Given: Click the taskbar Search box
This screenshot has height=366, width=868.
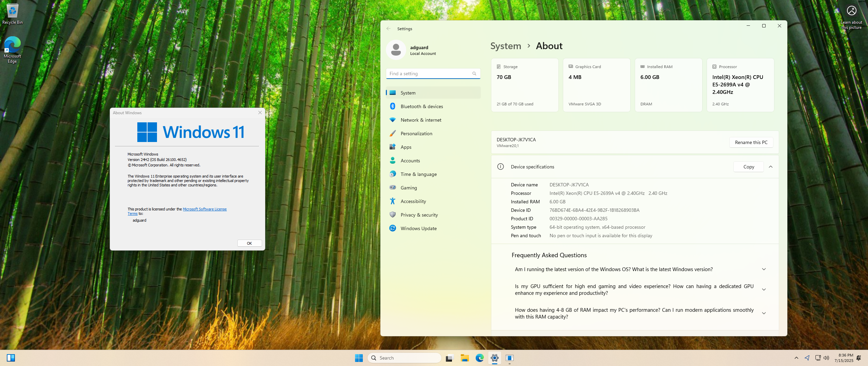Looking at the screenshot, I should (404, 358).
